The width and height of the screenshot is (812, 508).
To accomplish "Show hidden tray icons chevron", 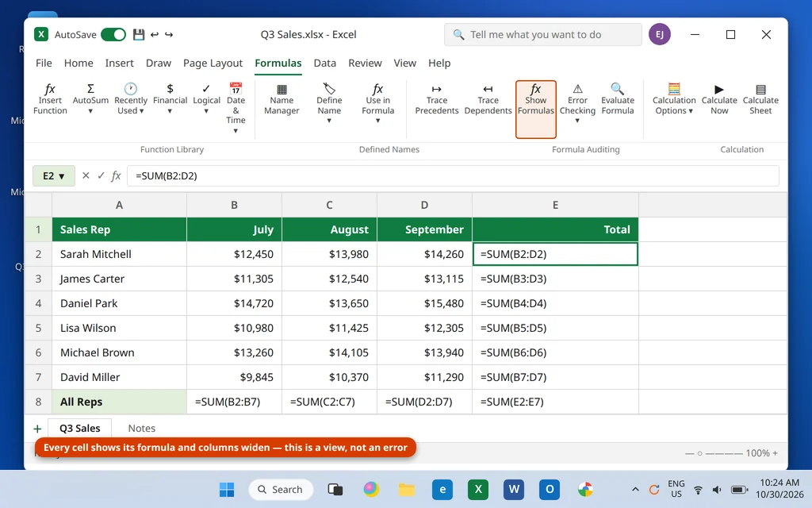I will (x=635, y=489).
